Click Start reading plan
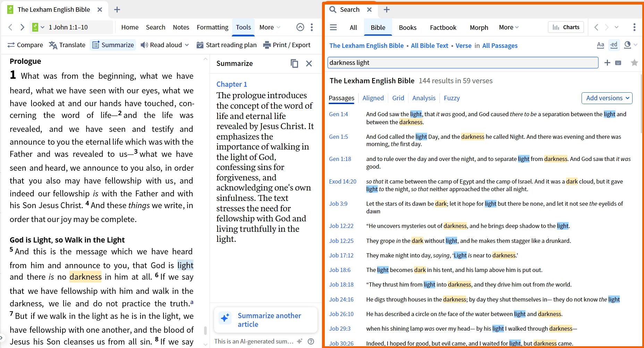The image size is (644, 348). (x=226, y=45)
